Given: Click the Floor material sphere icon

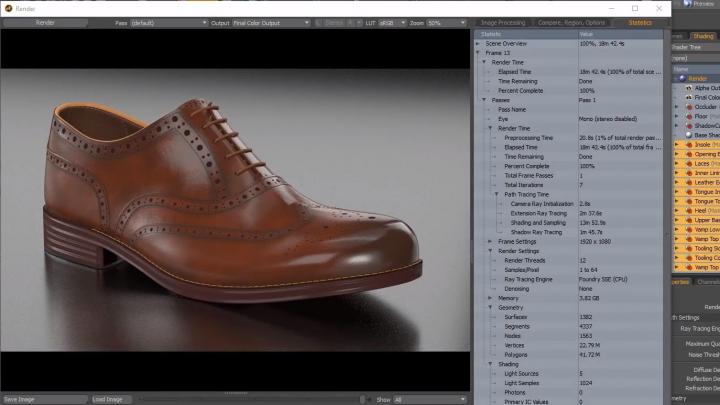Looking at the screenshot, I should point(689,116).
